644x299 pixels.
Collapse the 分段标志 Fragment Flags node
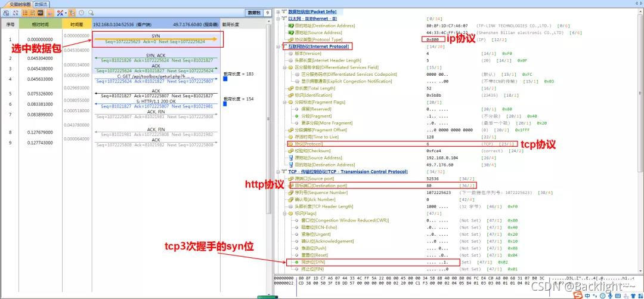[x=285, y=102]
